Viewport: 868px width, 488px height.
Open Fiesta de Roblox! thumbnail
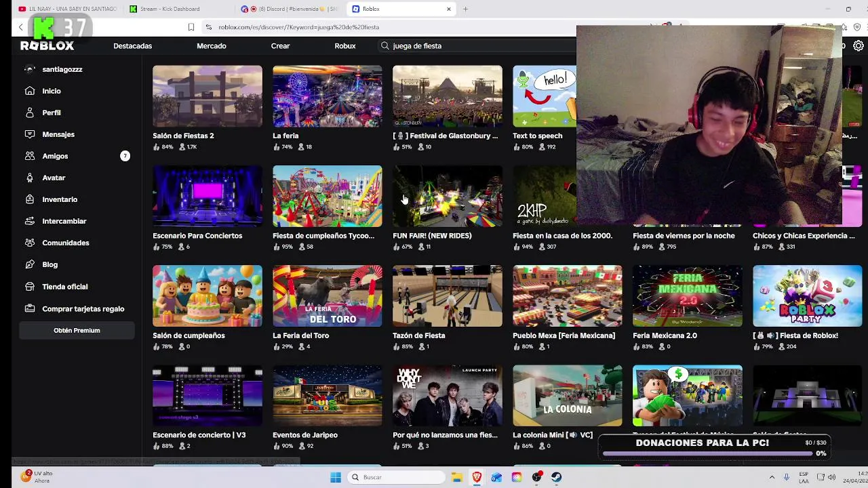pos(808,296)
